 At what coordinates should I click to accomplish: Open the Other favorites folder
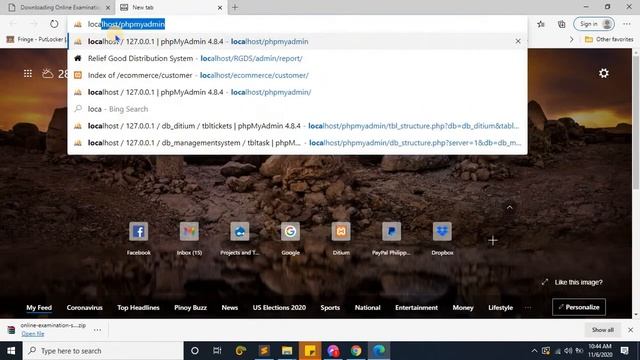609,39
